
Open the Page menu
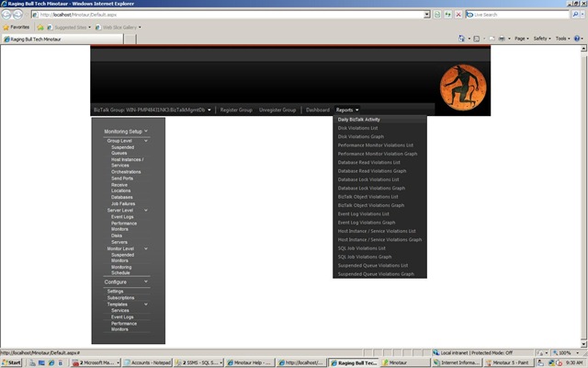[521, 39]
